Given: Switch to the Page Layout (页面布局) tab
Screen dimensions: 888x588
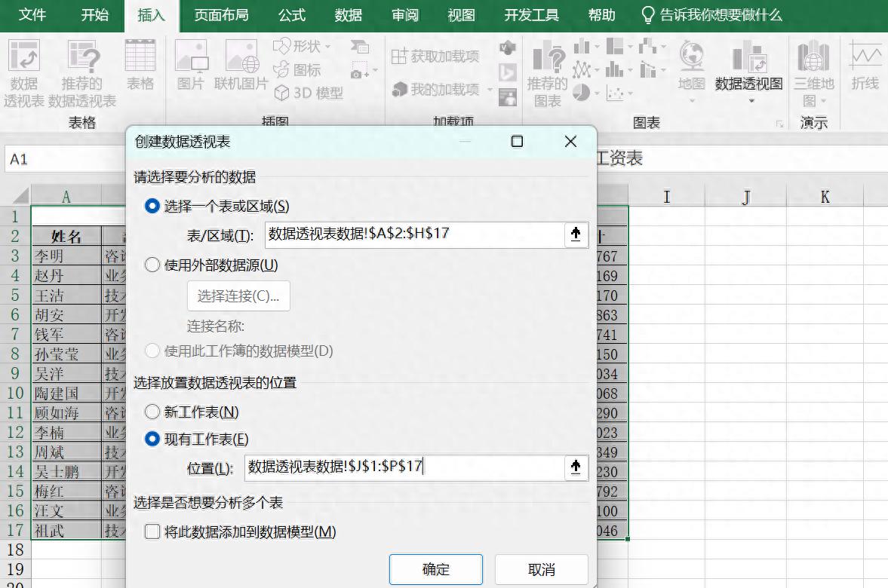Looking at the screenshot, I should click(x=221, y=15).
